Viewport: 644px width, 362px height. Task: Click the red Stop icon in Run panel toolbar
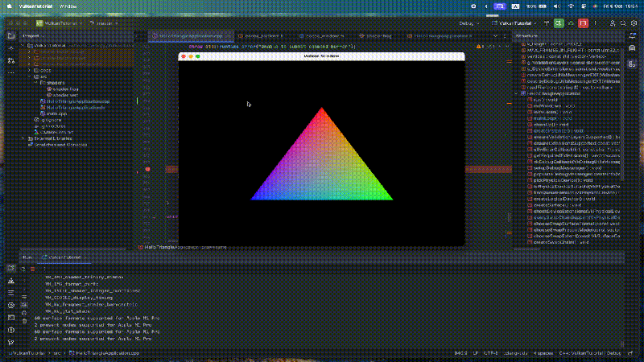click(x=33, y=269)
